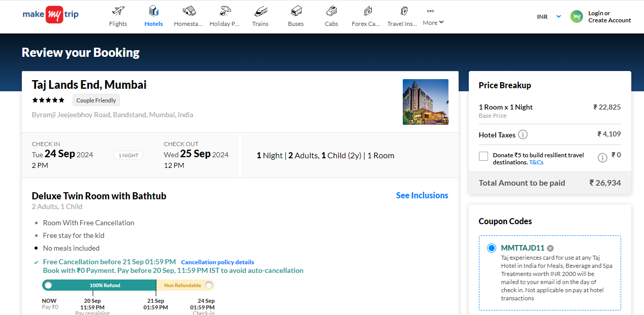
Task: Click the No meals included line
Action: [71, 248]
